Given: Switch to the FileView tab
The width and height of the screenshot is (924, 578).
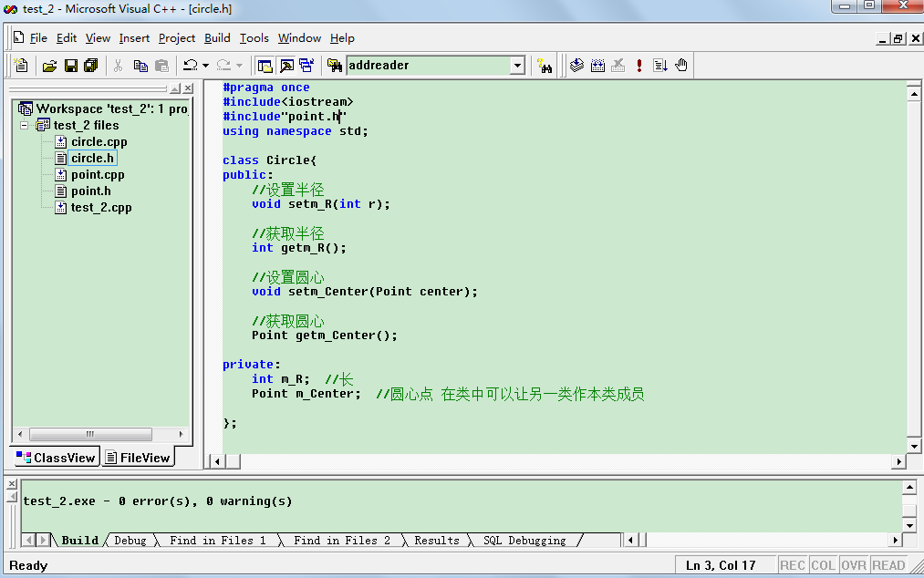Looking at the screenshot, I should point(139,458).
